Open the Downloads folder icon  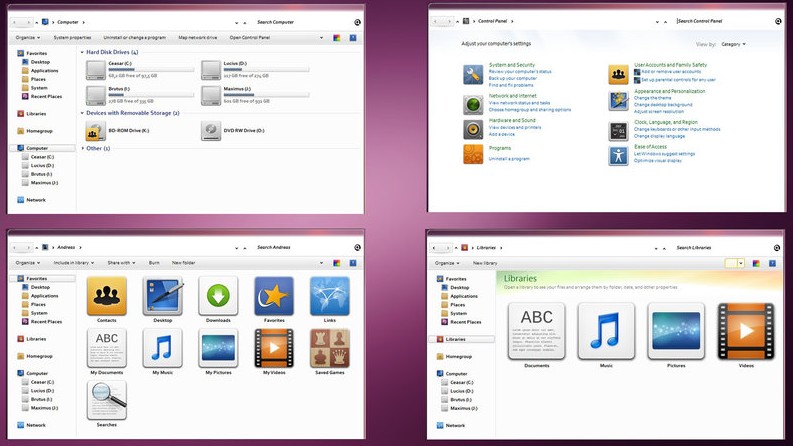[218, 296]
